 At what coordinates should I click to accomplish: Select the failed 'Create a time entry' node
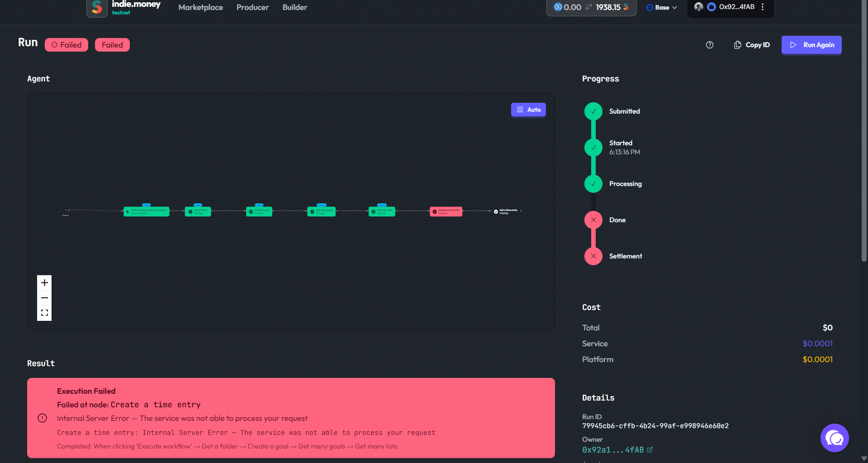coord(446,211)
